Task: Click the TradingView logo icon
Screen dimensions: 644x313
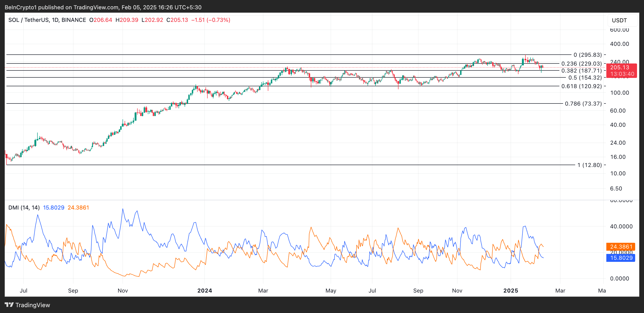Action: pyautogui.click(x=9, y=305)
